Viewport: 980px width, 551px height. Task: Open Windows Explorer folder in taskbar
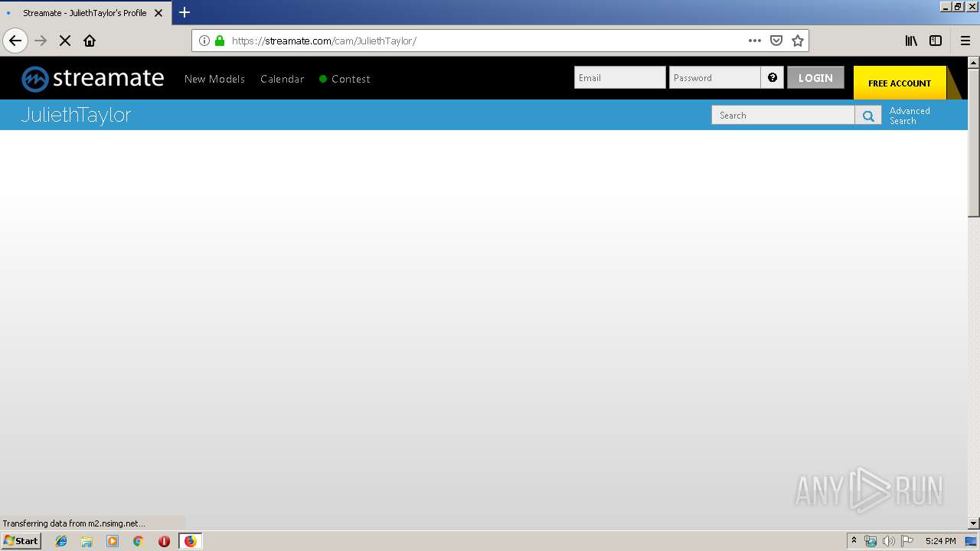pyautogui.click(x=87, y=541)
